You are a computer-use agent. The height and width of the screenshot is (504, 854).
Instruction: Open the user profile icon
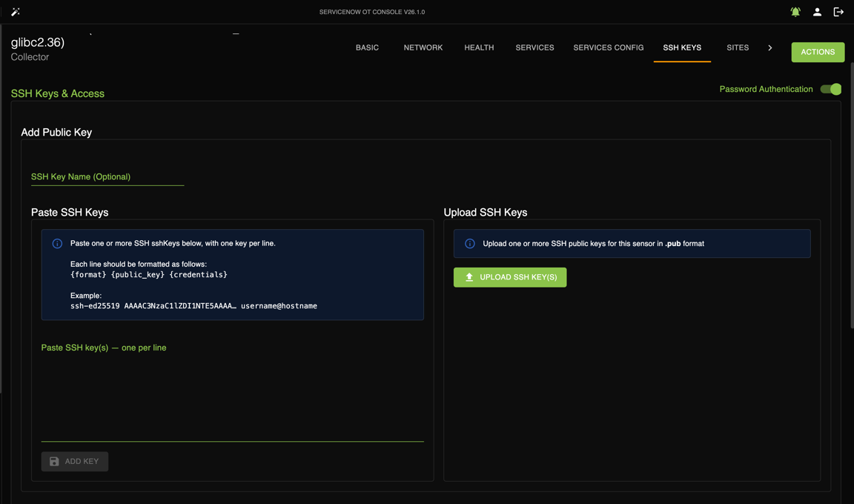tap(817, 12)
